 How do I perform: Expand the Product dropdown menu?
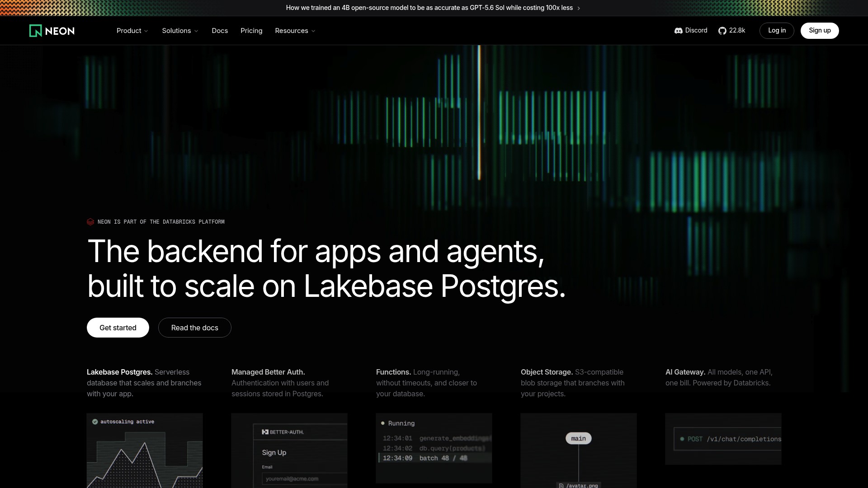[132, 31]
